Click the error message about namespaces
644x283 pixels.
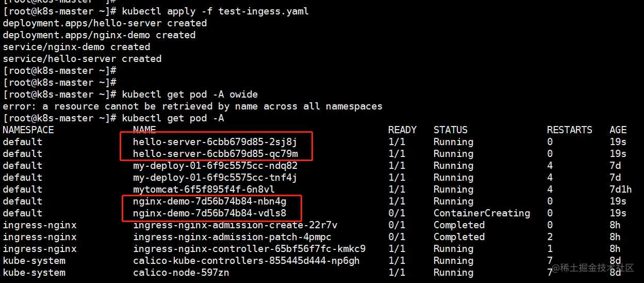(x=192, y=106)
